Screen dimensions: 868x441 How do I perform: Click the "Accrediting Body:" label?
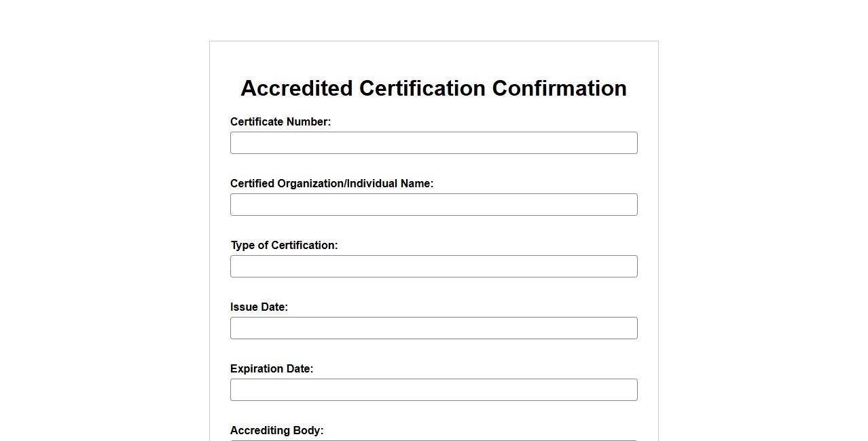coord(276,431)
